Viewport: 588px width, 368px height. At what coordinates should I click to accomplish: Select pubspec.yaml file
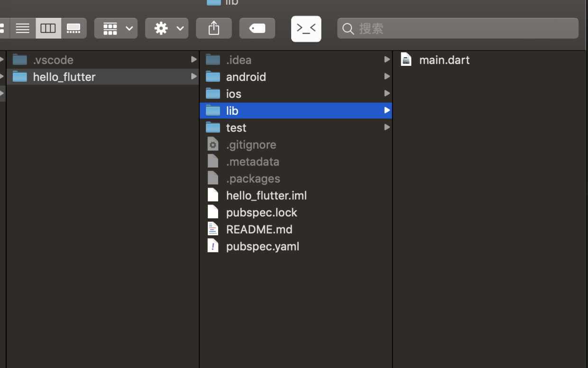tap(296, 246)
